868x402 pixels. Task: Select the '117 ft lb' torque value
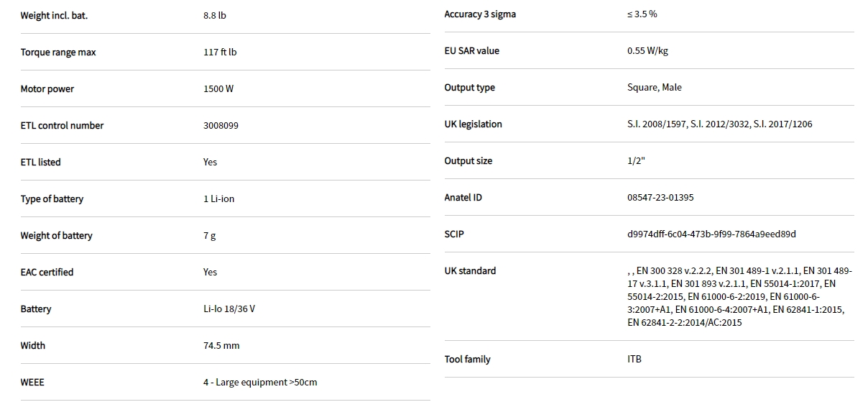(220, 52)
